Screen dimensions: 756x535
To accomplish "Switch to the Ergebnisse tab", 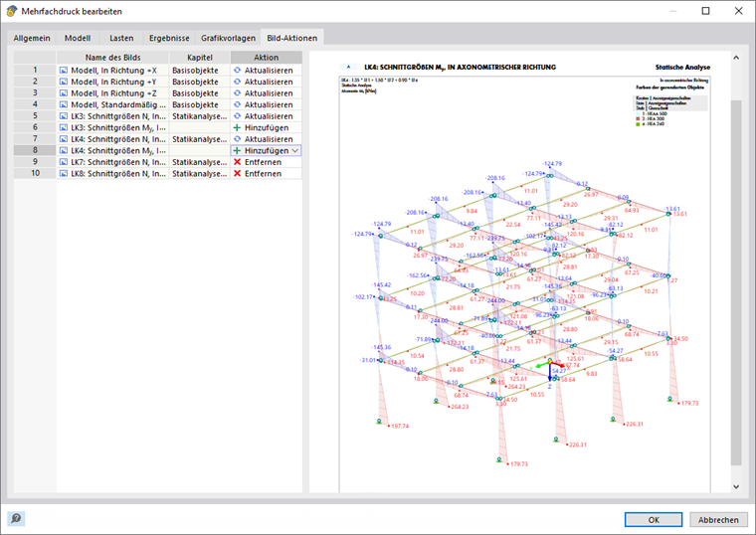I will pos(169,38).
